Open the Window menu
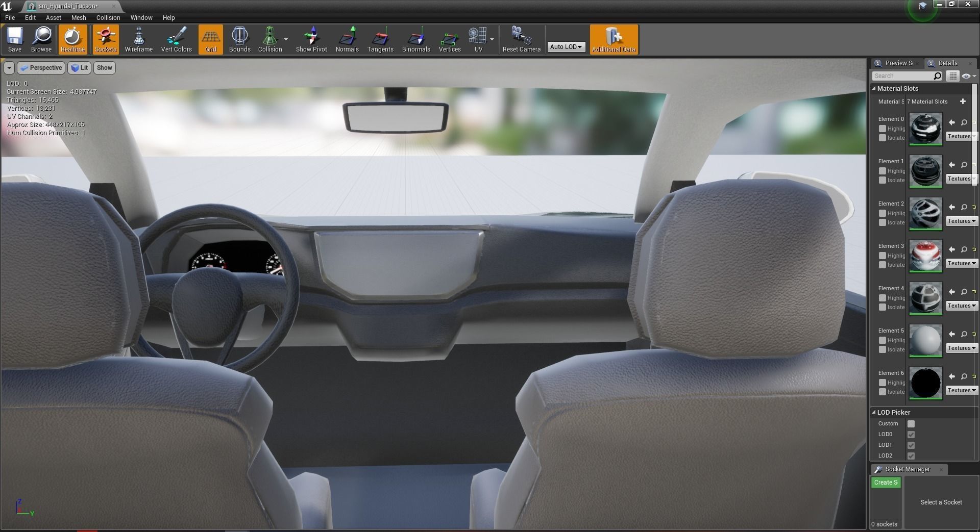The height and width of the screenshot is (532, 980). 141,17
